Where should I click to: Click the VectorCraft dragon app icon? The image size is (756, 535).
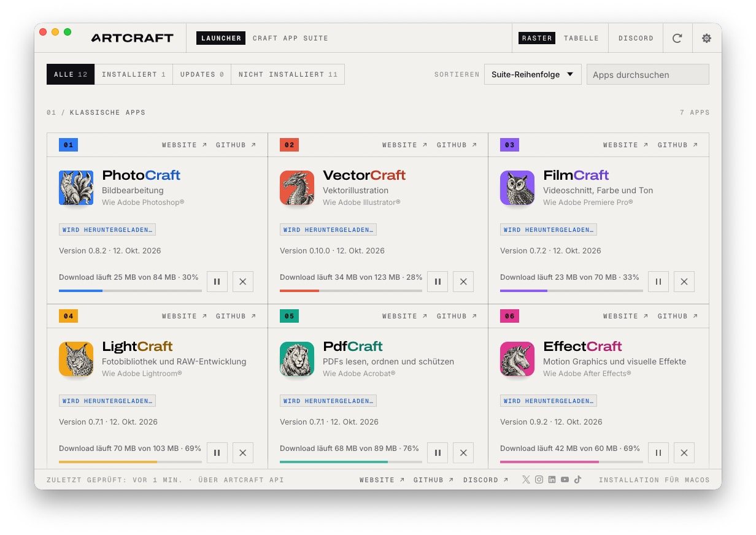point(297,188)
